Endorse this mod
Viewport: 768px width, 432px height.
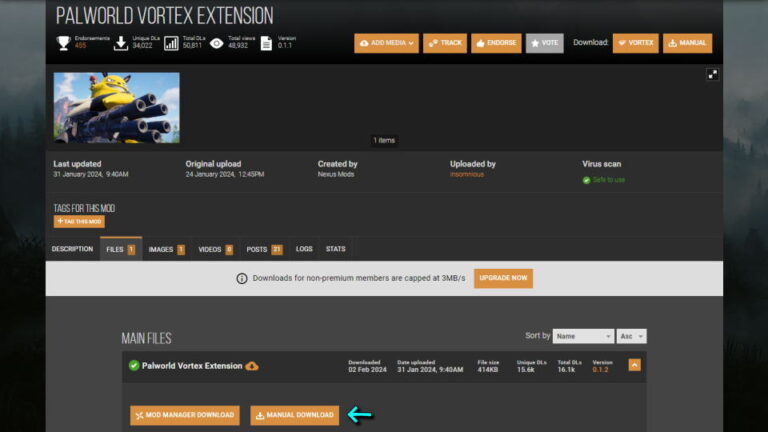pyautogui.click(x=493, y=43)
